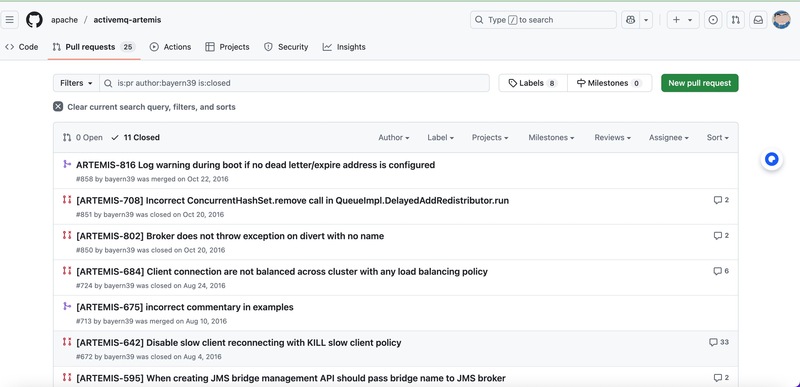Image resolution: width=800 pixels, height=387 pixels.
Task: Click the closed PR icon beside ARTEMIS-684
Action: click(67, 271)
